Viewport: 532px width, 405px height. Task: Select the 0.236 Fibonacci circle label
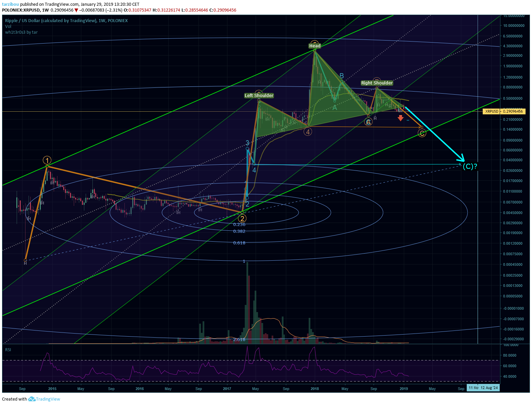(x=239, y=225)
